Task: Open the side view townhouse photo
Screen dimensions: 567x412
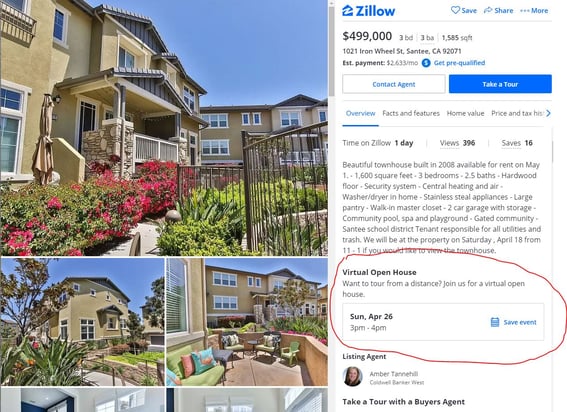Action: 82,322
